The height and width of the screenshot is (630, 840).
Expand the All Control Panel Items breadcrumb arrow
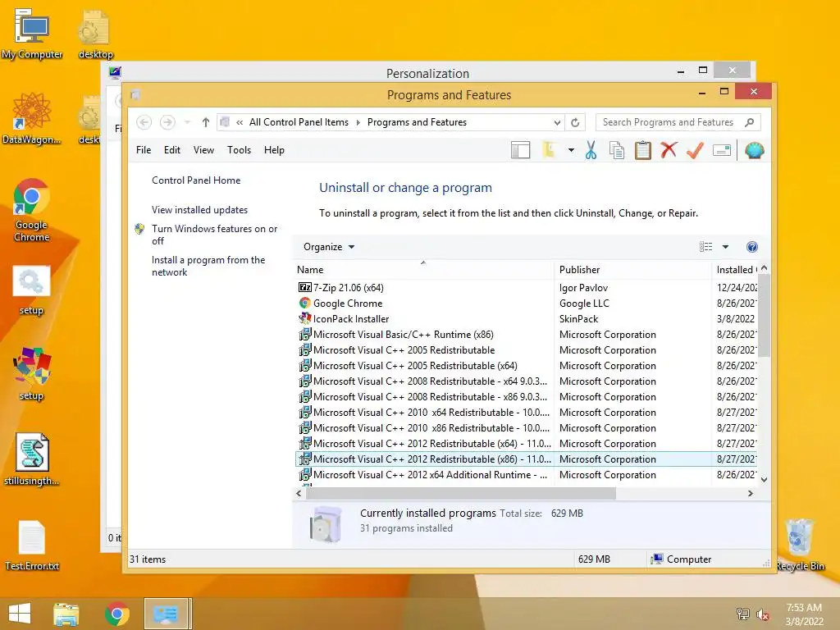(359, 122)
